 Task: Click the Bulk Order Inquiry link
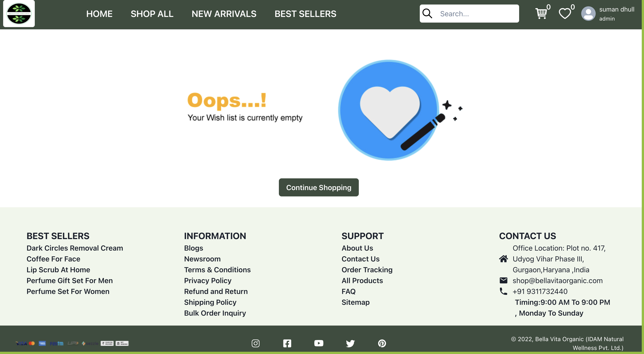tap(215, 313)
